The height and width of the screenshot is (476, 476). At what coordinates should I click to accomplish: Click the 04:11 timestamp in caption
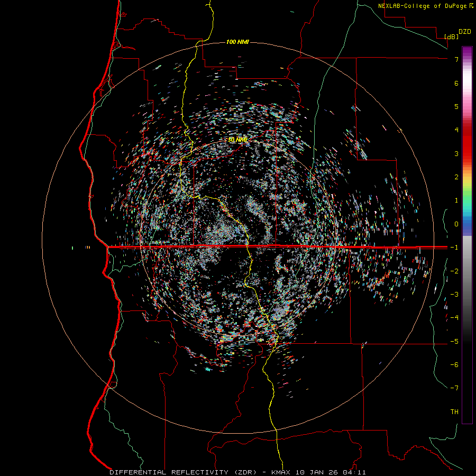coord(354,472)
